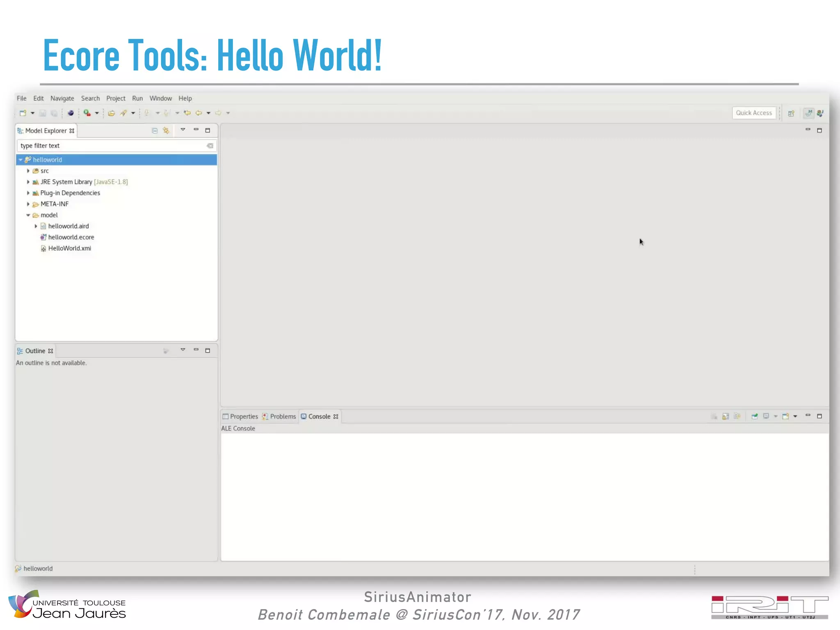This screenshot has height=630, width=840.
Task: Open the Back history dropdown arrow
Action: click(x=208, y=113)
